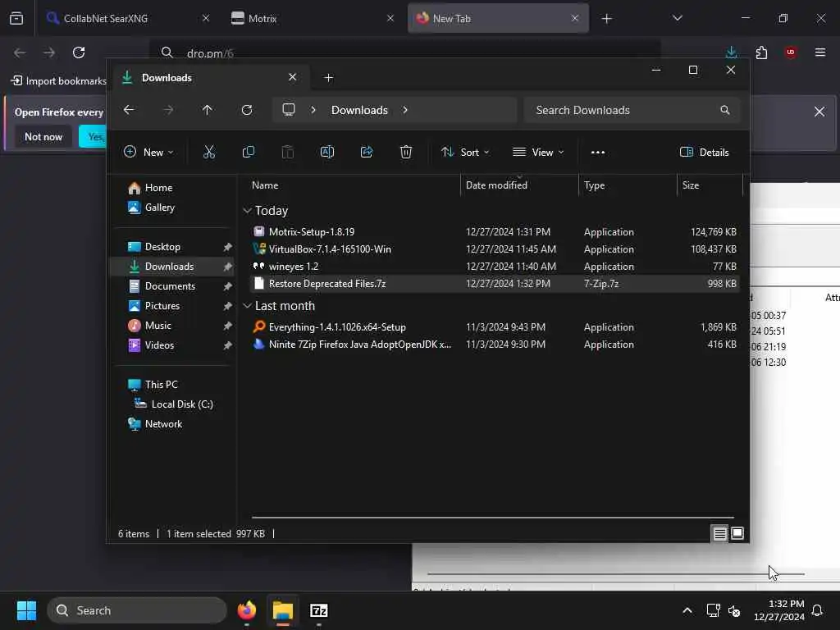Switch to Motrix browser tab

click(x=313, y=18)
